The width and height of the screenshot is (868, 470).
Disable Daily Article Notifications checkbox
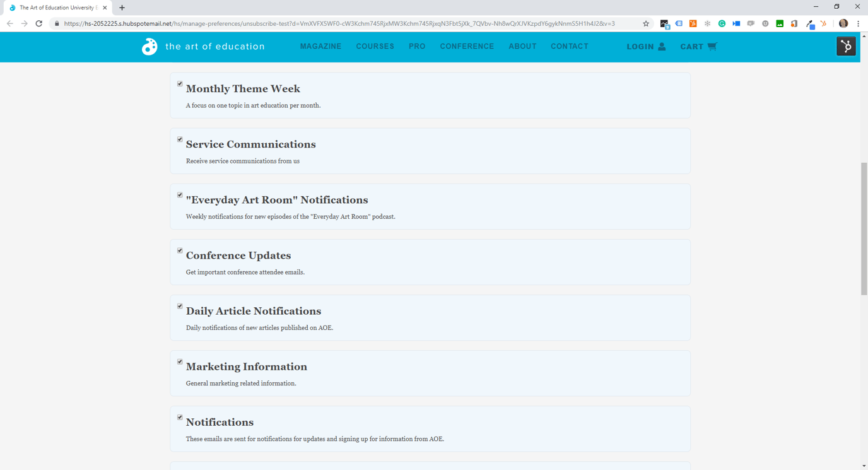coord(180,306)
